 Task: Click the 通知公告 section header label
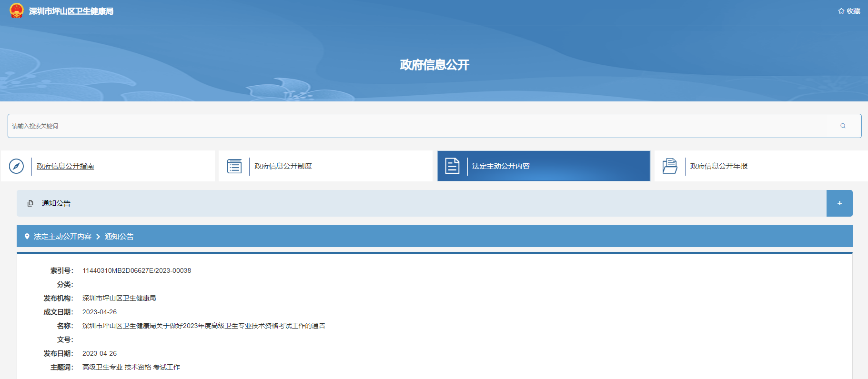point(56,203)
